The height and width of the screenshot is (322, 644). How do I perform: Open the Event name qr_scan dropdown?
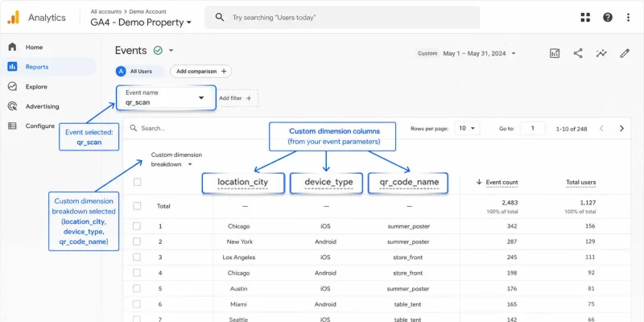tap(166, 97)
